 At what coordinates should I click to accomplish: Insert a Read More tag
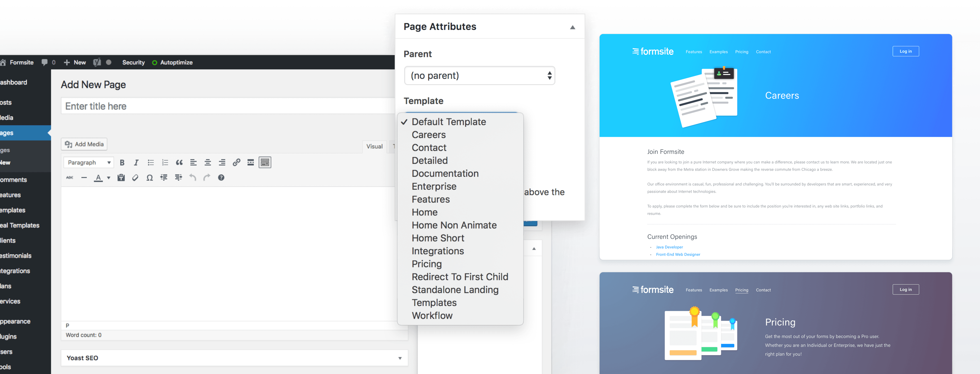(x=251, y=163)
